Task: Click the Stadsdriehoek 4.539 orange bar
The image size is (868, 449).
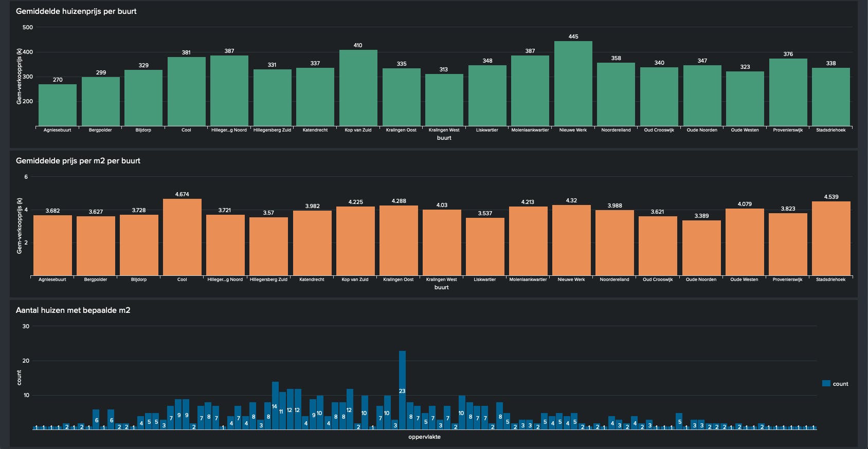Action: tap(831, 238)
